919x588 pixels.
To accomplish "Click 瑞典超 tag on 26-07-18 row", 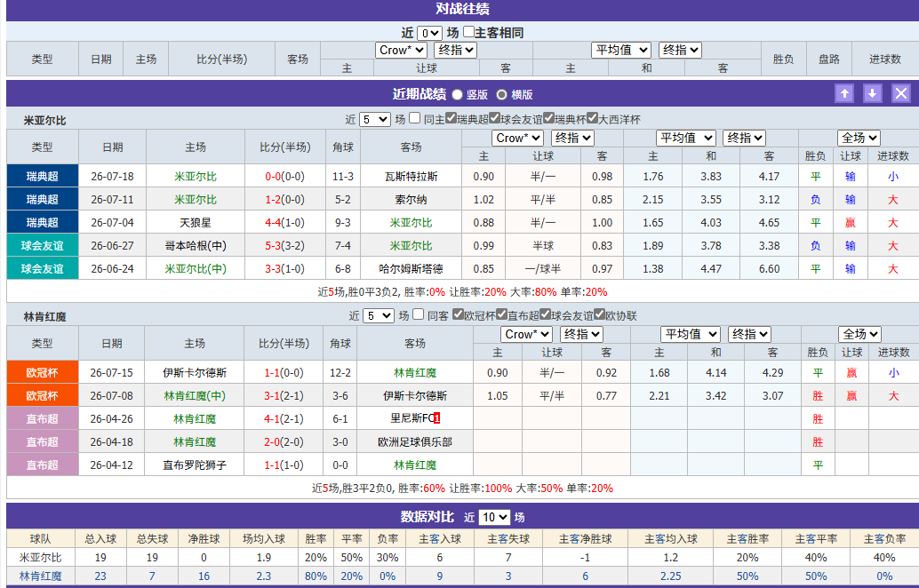I will click(42, 176).
